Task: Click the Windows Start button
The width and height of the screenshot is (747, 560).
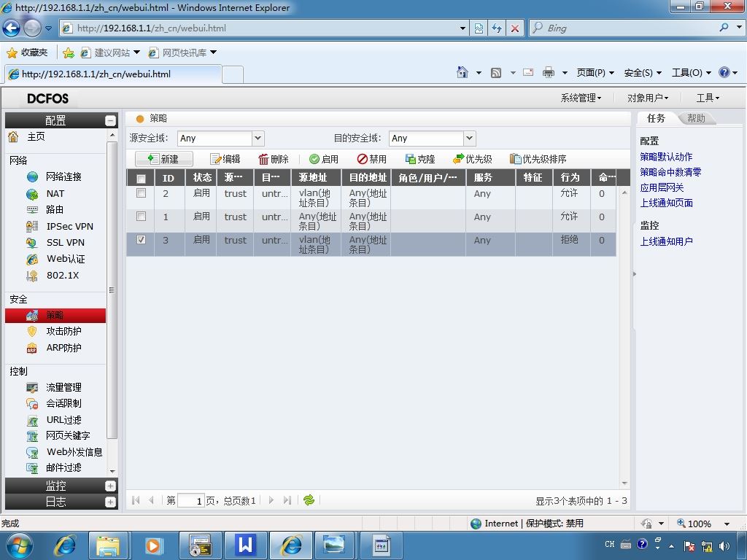Action: coord(18,545)
